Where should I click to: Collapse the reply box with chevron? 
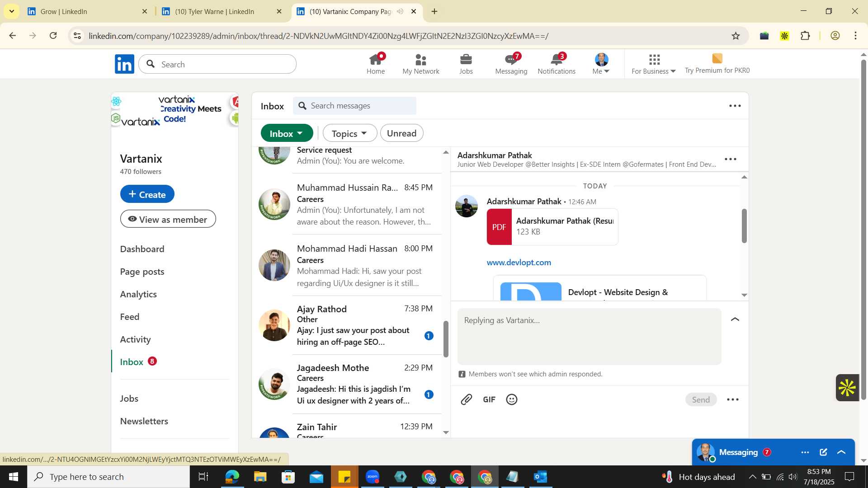735,319
